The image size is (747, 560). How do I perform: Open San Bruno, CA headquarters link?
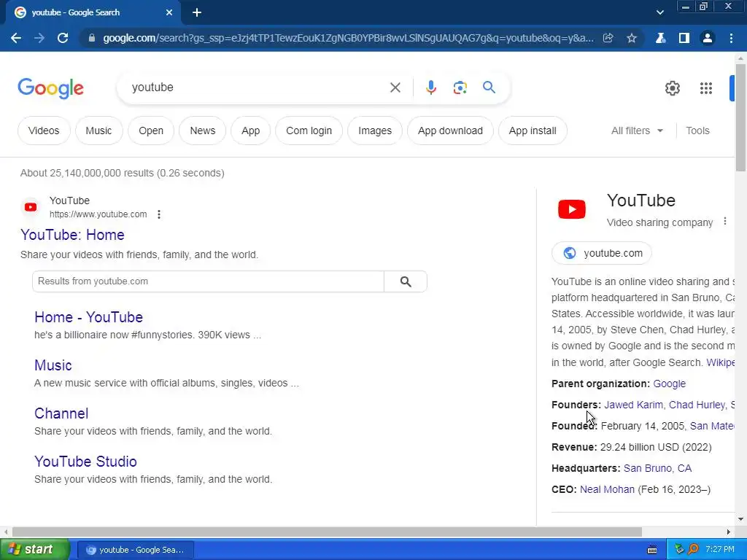(x=657, y=468)
